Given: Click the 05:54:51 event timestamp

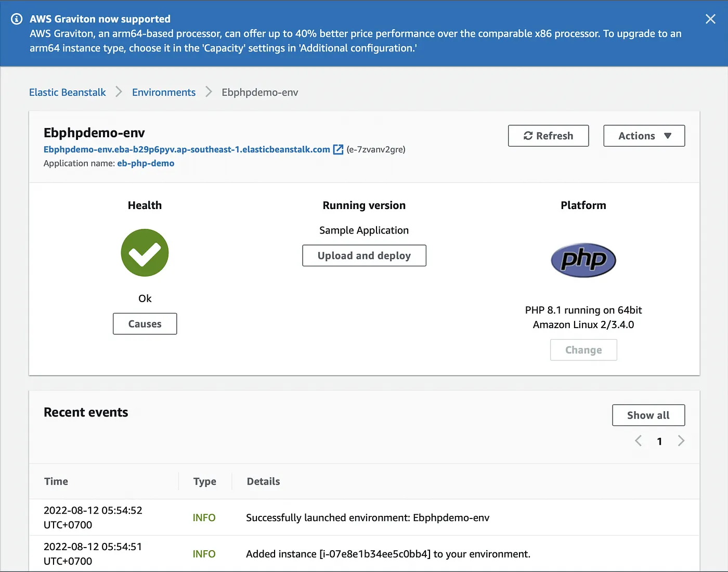Looking at the screenshot, I should (x=93, y=554).
